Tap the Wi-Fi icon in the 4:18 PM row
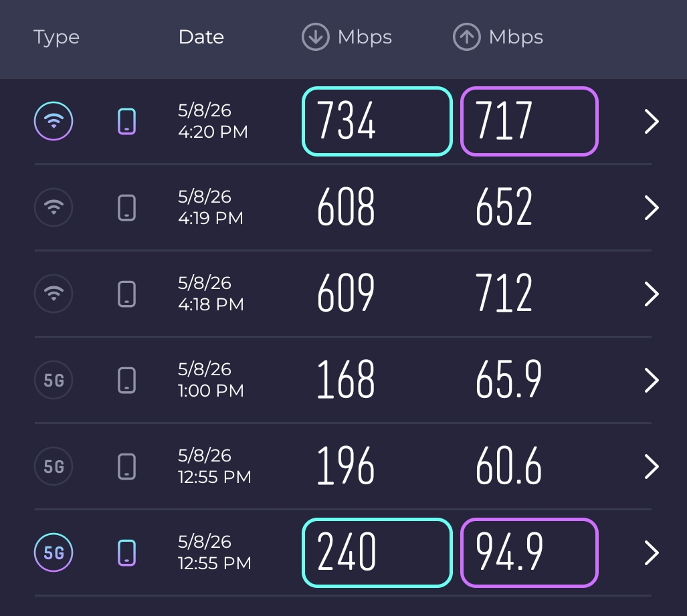 coord(54,294)
